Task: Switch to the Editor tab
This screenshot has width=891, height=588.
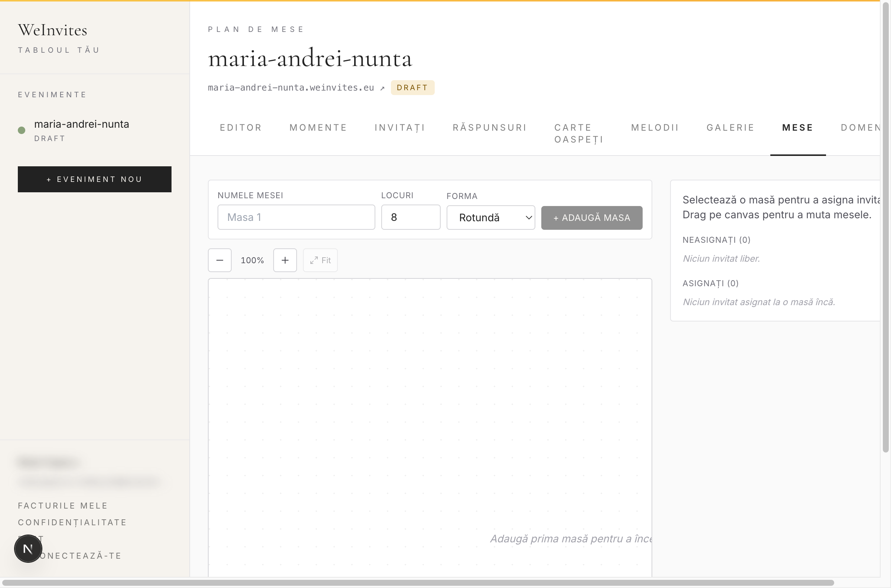Action: [241, 127]
